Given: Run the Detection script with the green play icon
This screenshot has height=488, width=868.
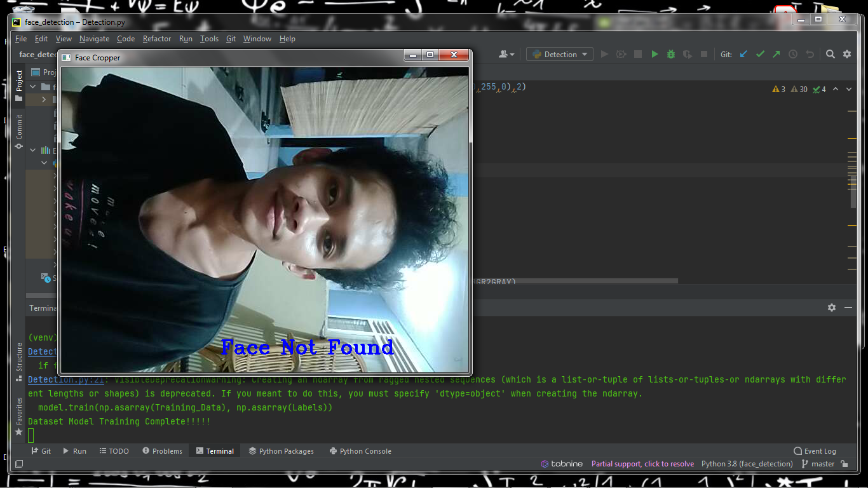Looking at the screenshot, I should [654, 54].
